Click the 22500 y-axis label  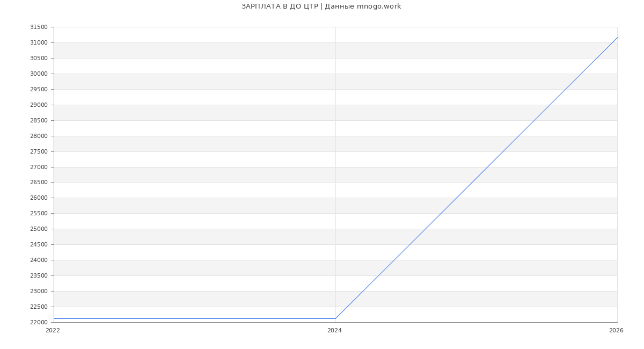[39, 307]
